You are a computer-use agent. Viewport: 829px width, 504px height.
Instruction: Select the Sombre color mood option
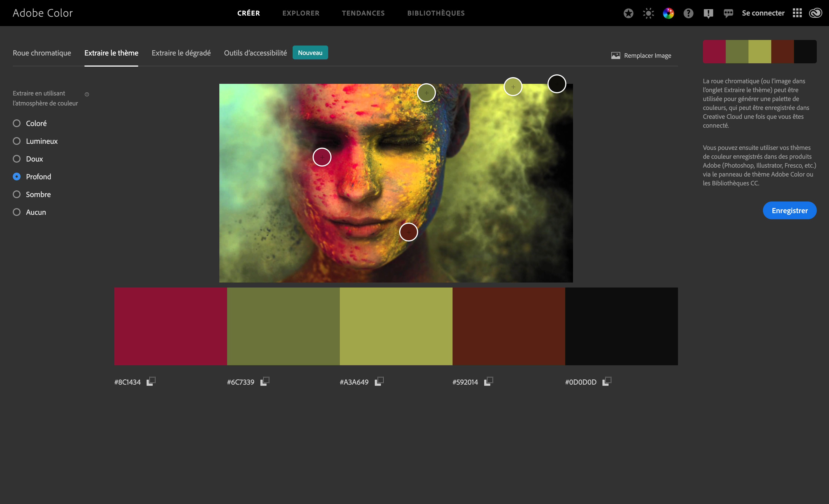tap(16, 194)
